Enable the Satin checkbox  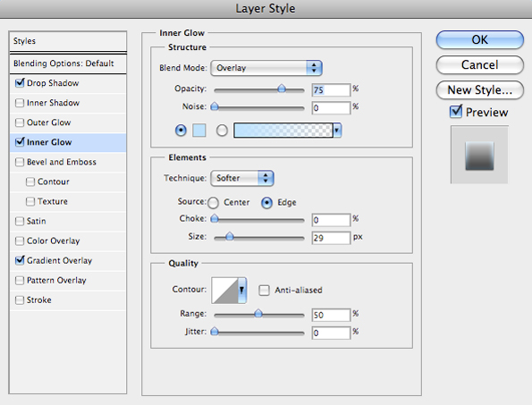20,221
